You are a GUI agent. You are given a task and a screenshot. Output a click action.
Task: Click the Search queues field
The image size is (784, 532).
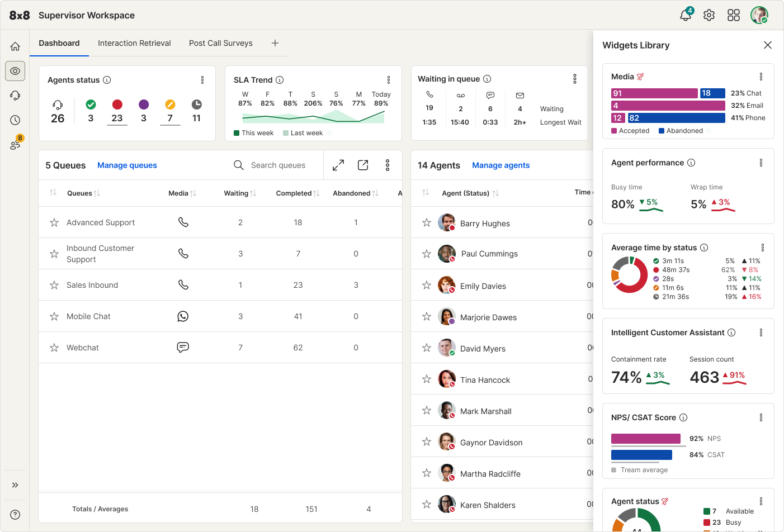[x=278, y=165]
